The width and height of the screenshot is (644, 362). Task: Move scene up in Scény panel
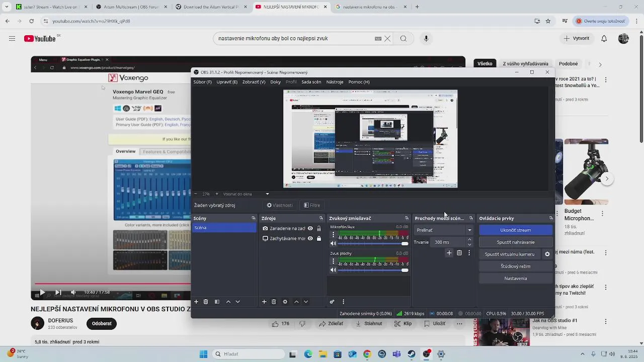(228, 302)
